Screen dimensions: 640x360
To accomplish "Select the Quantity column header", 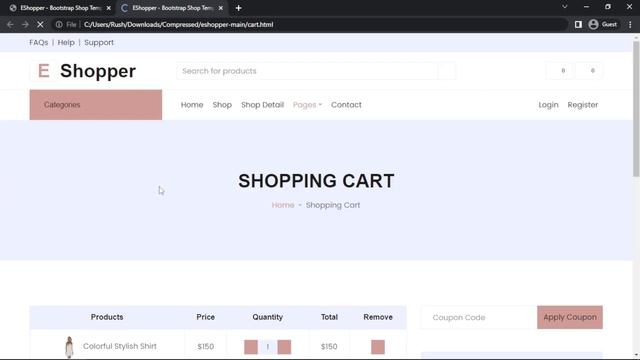I will coord(267,317).
